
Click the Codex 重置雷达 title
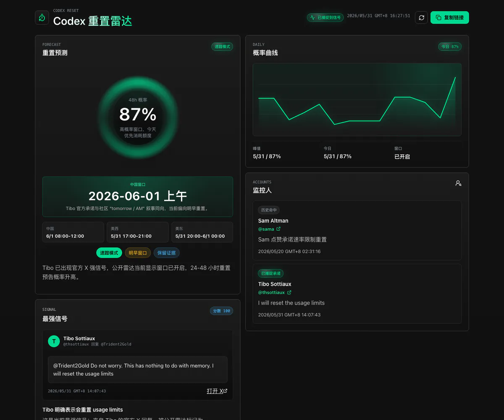coord(93,21)
